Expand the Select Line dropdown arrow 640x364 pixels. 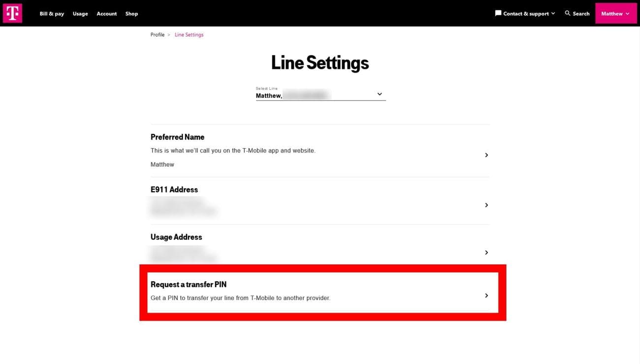[380, 94]
